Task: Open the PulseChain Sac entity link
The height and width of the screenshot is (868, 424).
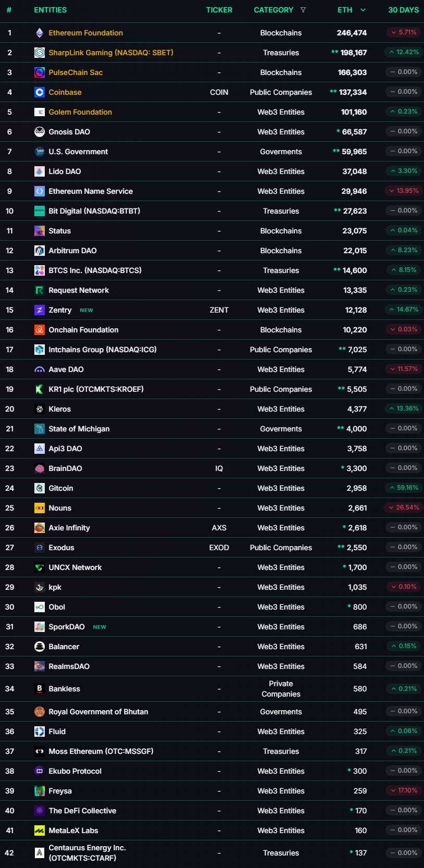Action: (x=76, y=72)
